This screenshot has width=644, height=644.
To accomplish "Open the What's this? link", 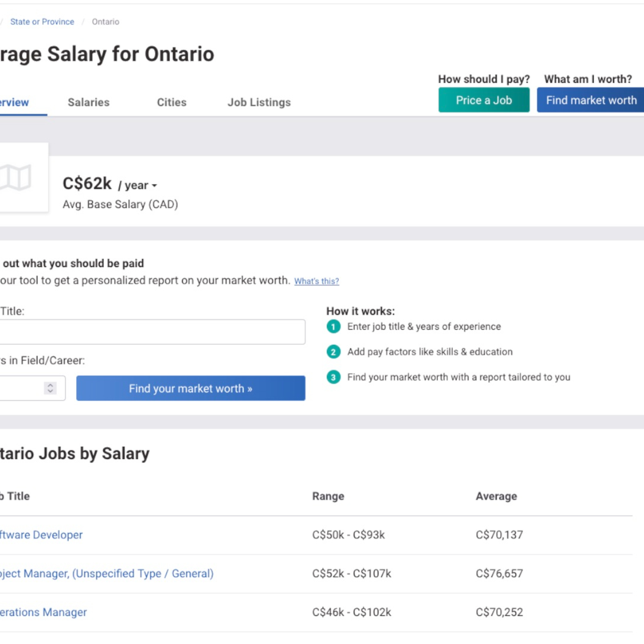I will (316, 281).
